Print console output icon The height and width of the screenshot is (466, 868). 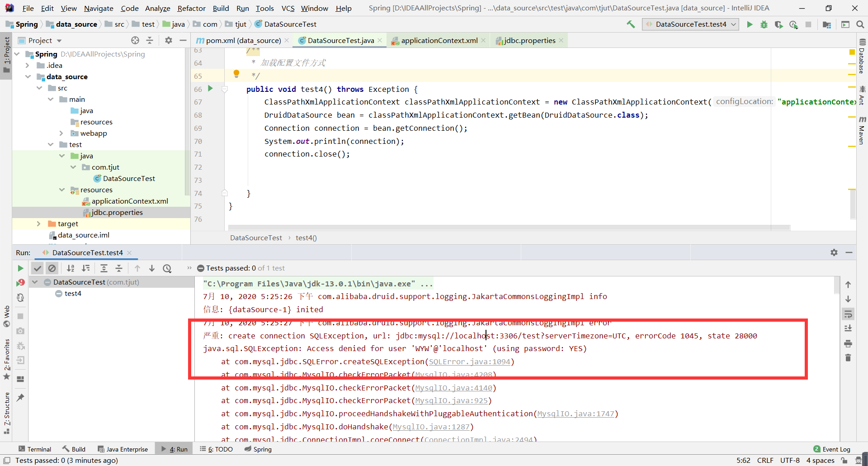(x=848, y=343)
